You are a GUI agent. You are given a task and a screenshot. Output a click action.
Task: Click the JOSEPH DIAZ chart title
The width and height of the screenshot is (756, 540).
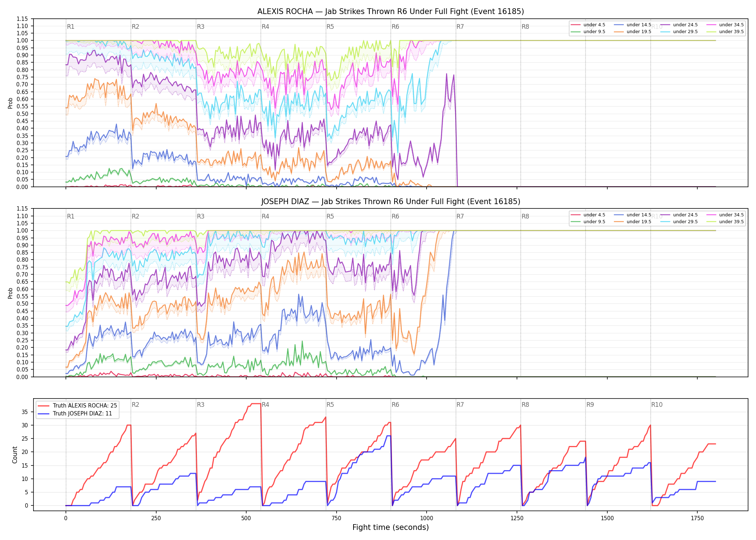tap(391, 202)
